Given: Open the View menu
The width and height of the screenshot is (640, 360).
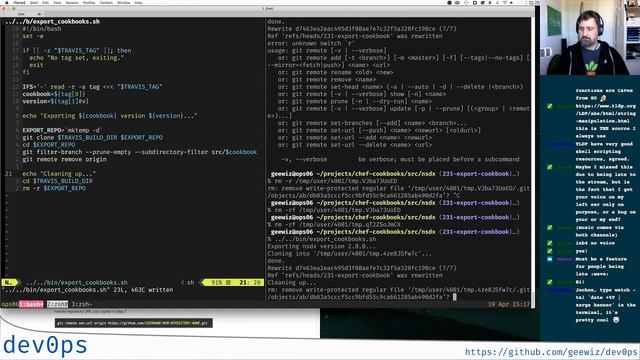Looking at the screenshot, I should pyautogui.click(x=57, y=2).
